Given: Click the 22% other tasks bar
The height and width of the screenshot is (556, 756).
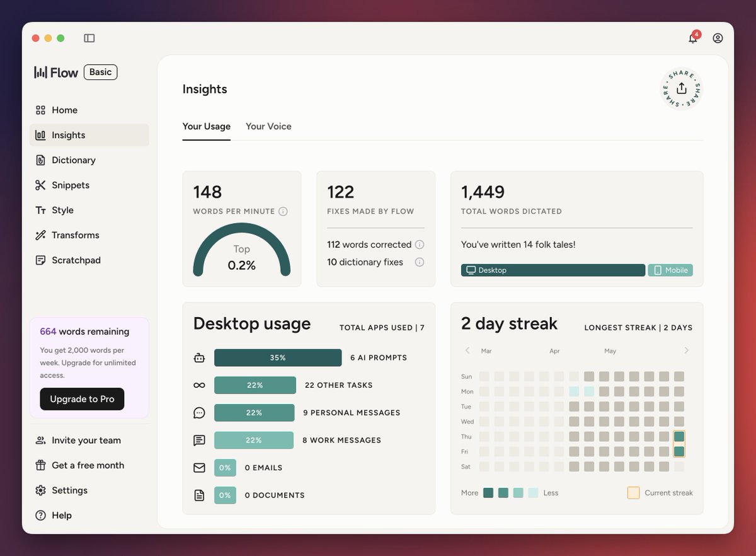Looking at the screenshot, I should pos(255,385).
